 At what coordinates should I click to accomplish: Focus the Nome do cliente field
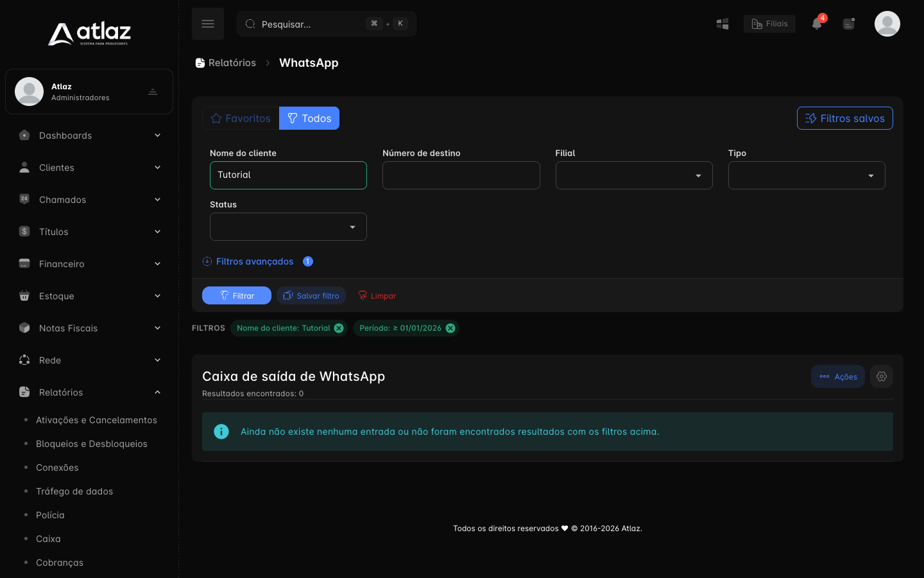pyautogui.click(x=288, y=175)
